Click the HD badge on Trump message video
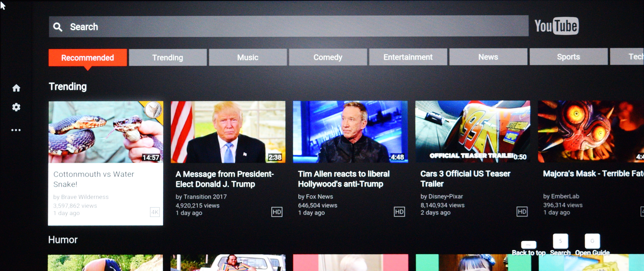 277,212
